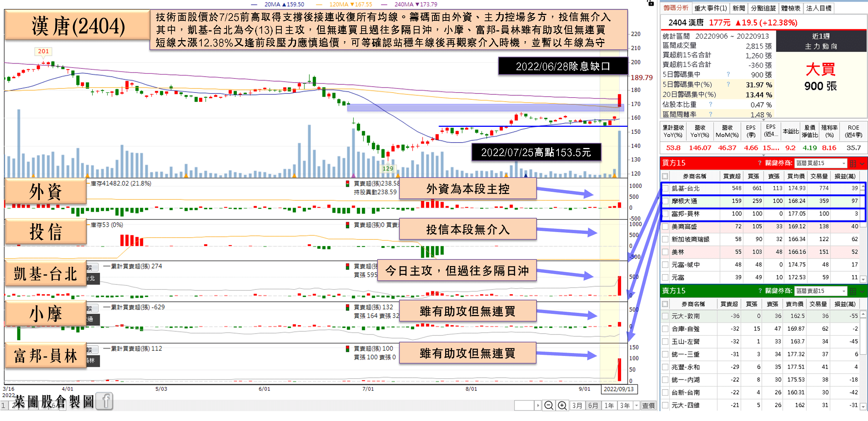Tick the checkbox for 元大-四維

666,405
